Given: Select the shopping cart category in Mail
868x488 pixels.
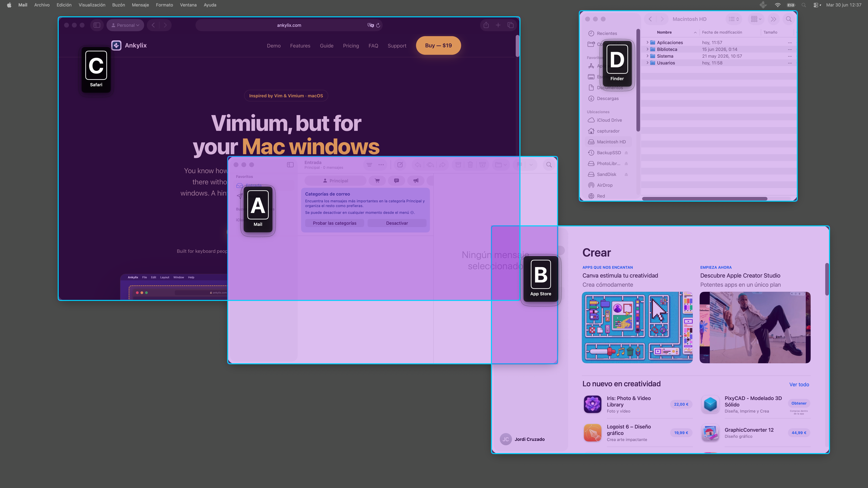Looking at the screenshot, I should [377, 181].
